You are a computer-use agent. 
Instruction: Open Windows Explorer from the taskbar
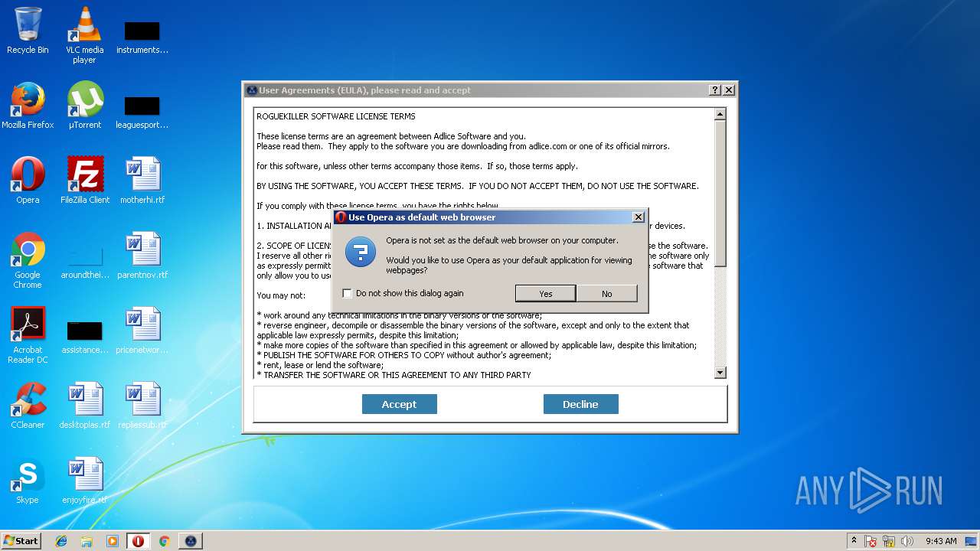(x=87, y=541)
